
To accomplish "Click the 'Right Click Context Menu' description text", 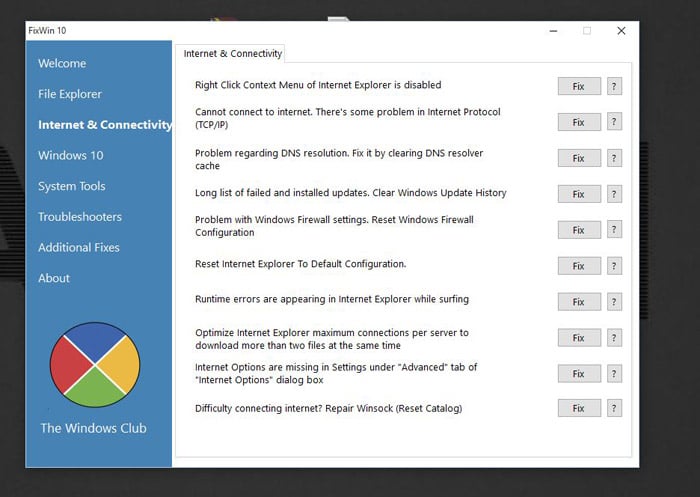I will coord(318,85).
